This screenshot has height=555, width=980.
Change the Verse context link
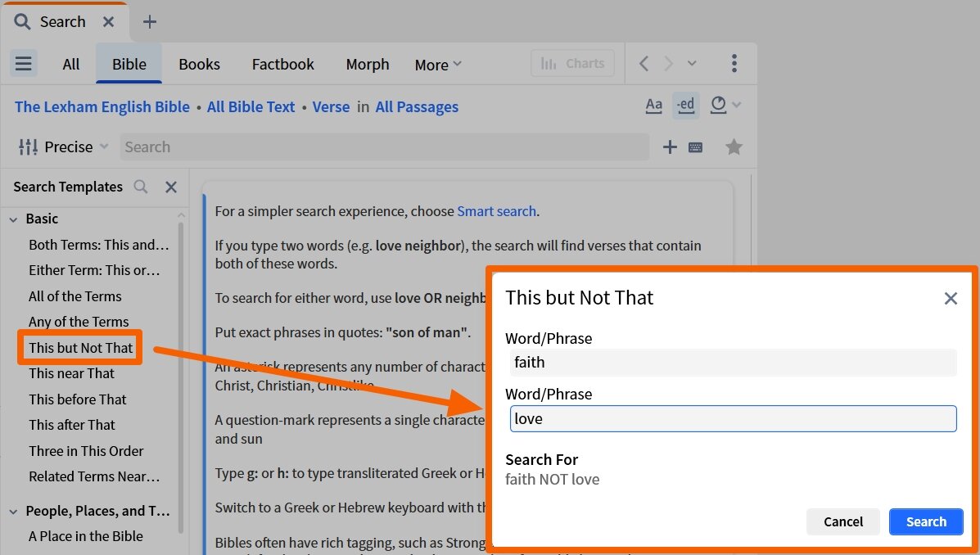tap(331, 107)
